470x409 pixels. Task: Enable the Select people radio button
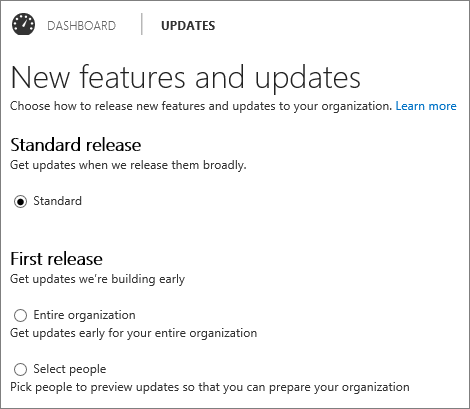pos(20,369)
